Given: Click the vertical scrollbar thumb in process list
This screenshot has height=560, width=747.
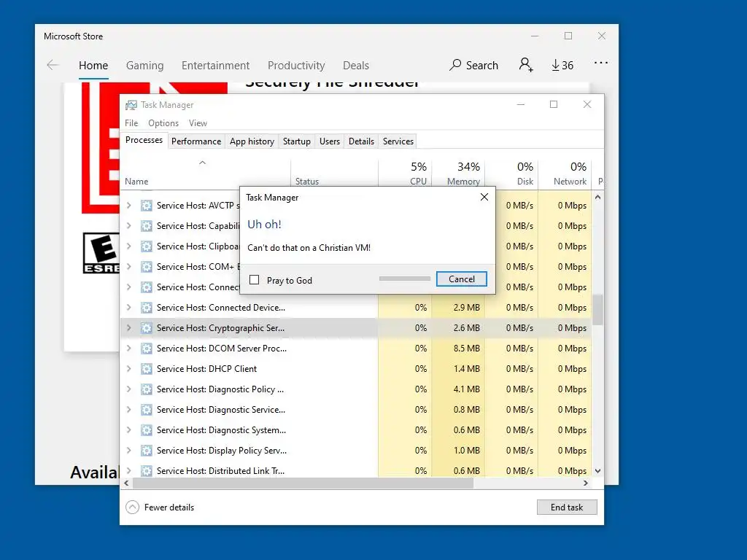Looking at the screenshot, I should point(598,309).
